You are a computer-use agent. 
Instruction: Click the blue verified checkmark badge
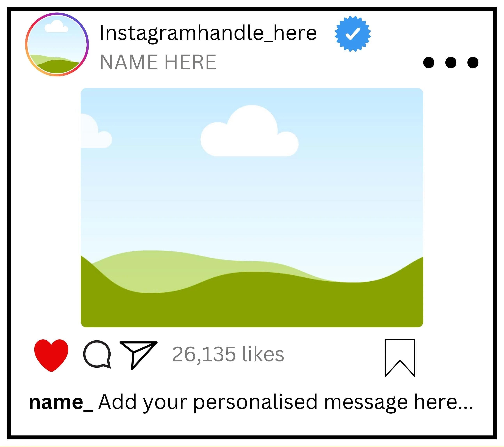353,34
